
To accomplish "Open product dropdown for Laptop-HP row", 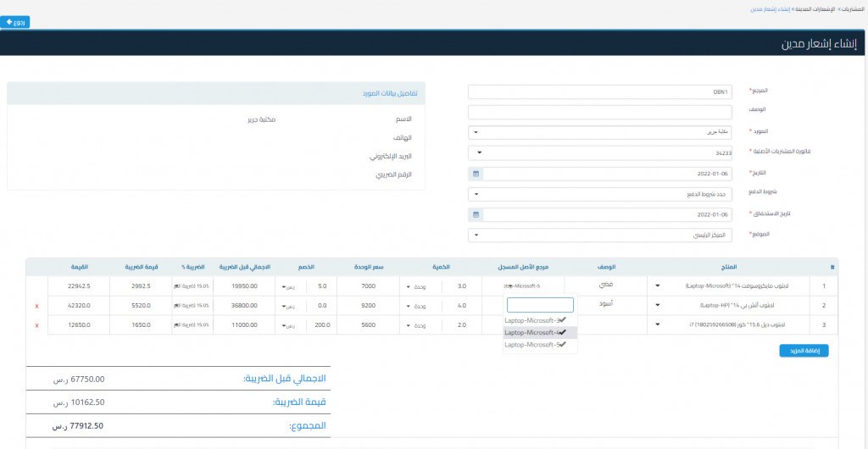I will (728, 305).
